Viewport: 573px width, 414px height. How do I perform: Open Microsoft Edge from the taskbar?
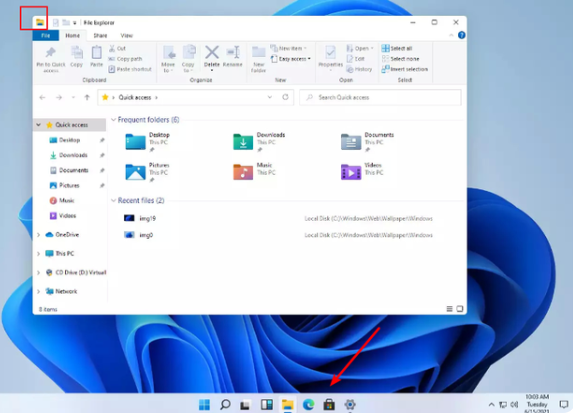coord(308,404)
